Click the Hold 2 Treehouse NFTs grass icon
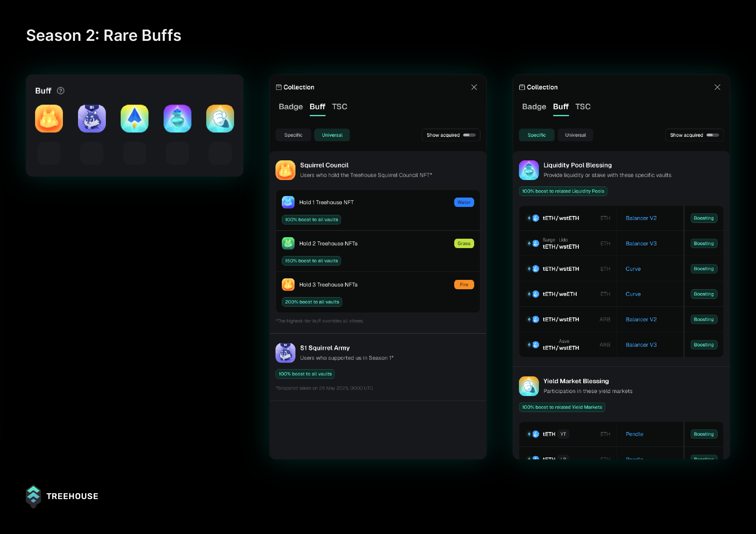 click(x=288, y=244)
